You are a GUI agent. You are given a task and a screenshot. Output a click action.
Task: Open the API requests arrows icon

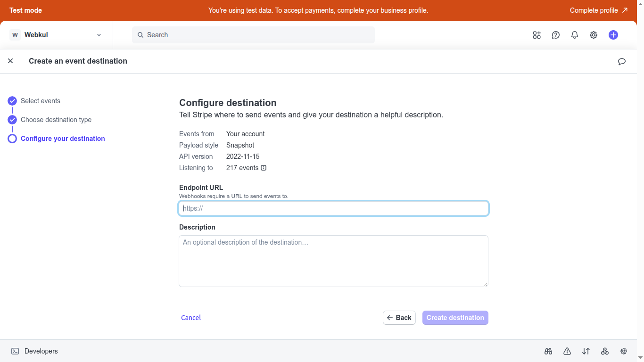[586, 351]
